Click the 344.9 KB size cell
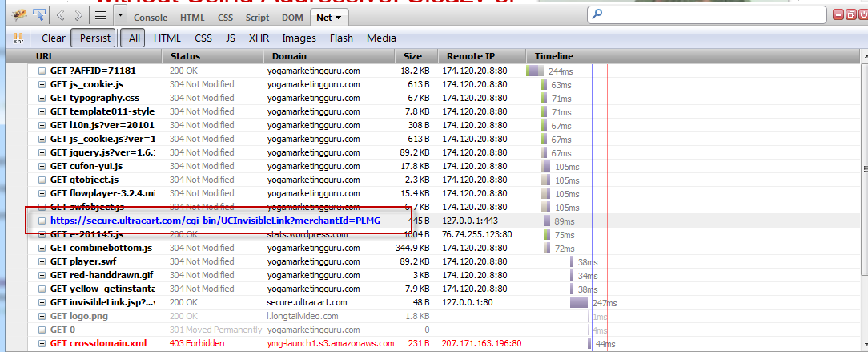The height and width of the screenshot is (352, 868). point(412,248)
